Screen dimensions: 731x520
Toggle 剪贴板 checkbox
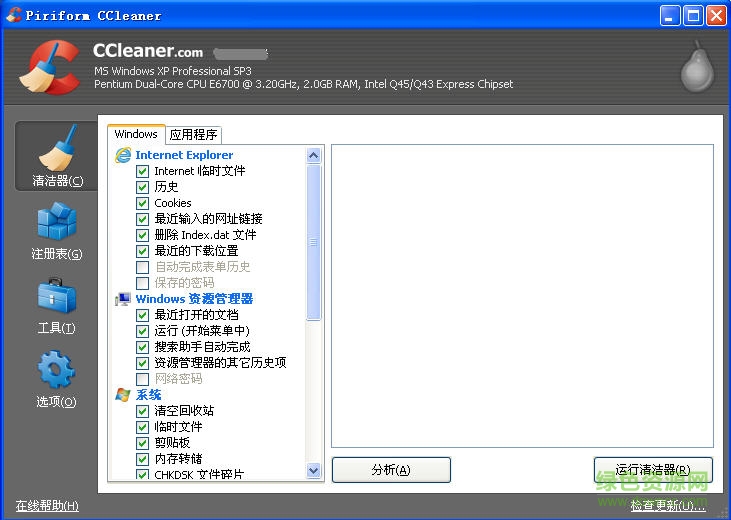coord(143,443)
